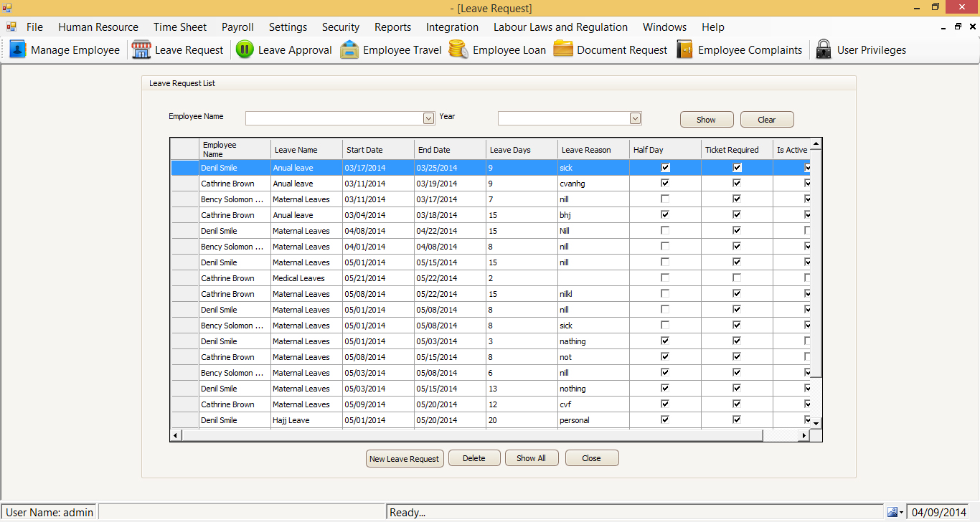Image resolution: width=980 pixels, height=522 pixels.
Task: Click the New Leave Request button
Action: click(405, 458)
